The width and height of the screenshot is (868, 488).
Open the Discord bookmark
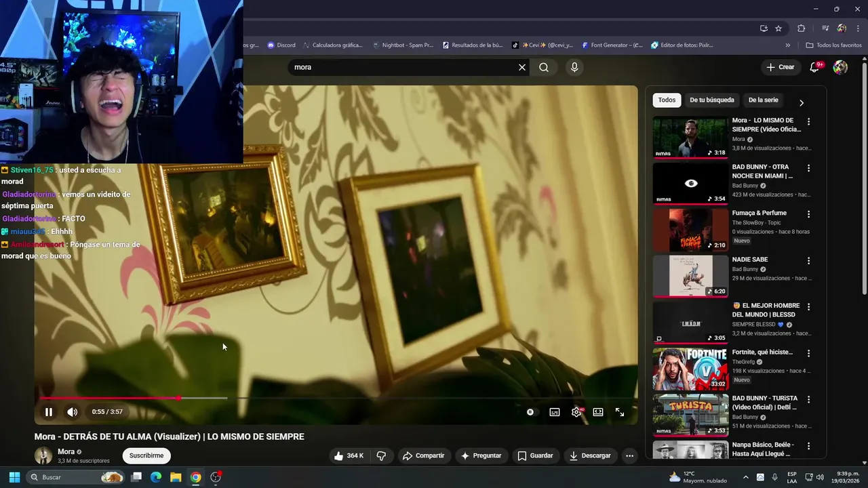point(281,45)
